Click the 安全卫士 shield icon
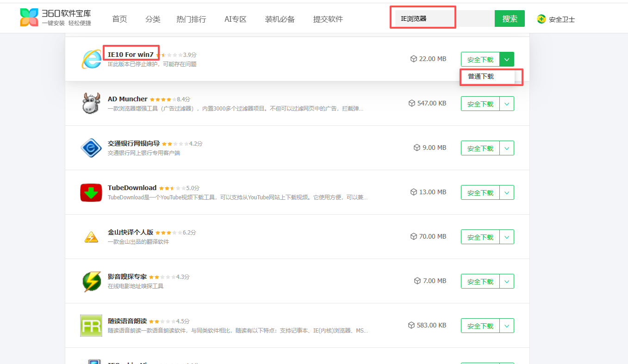628x364 pixels. (x=541, y=19)
